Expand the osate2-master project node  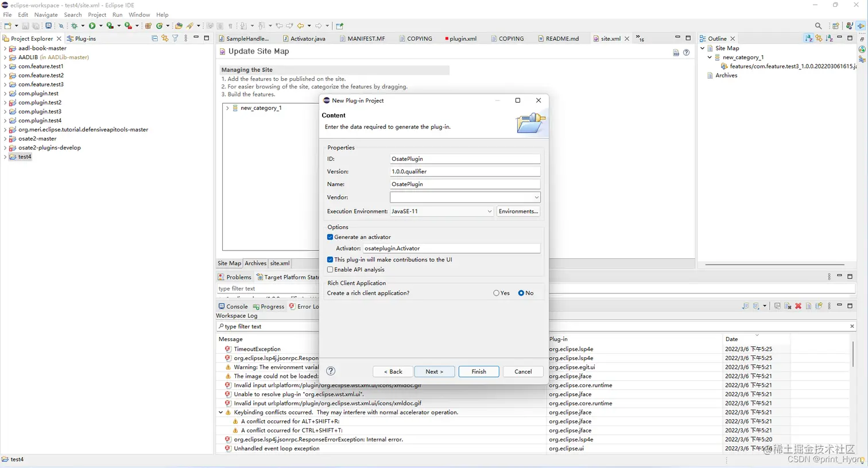click(x=5, y=138)
